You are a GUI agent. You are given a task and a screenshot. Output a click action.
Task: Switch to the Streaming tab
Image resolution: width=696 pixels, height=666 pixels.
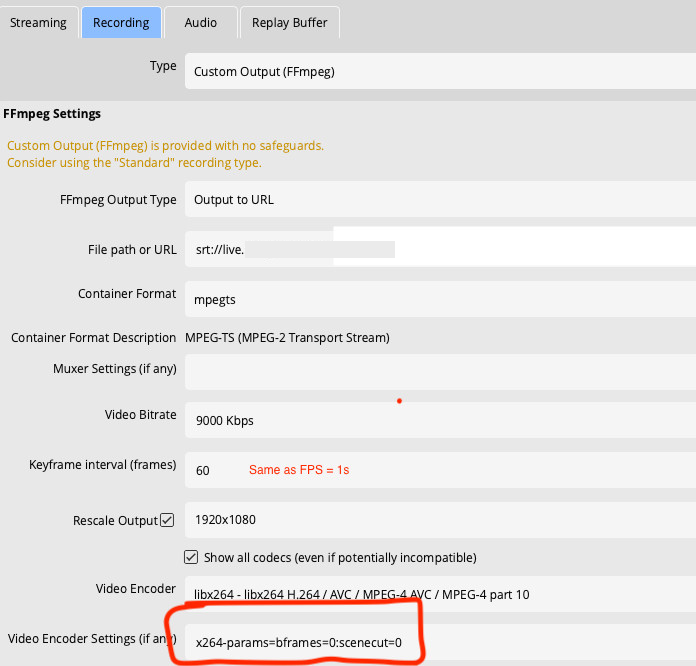38,22
